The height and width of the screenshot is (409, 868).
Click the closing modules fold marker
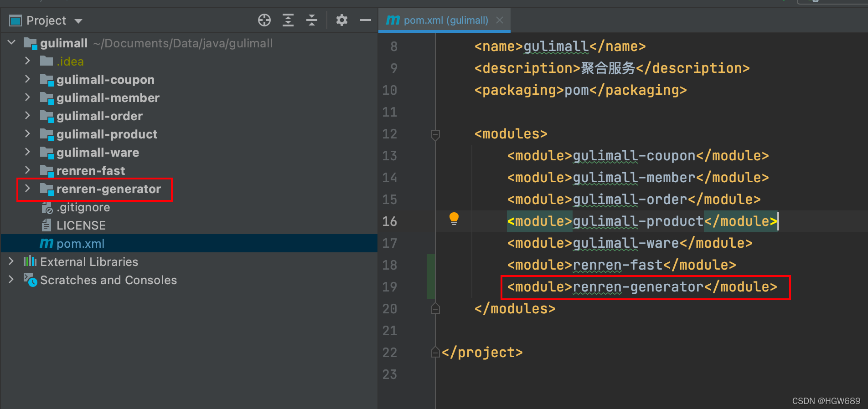pos(435,308)
